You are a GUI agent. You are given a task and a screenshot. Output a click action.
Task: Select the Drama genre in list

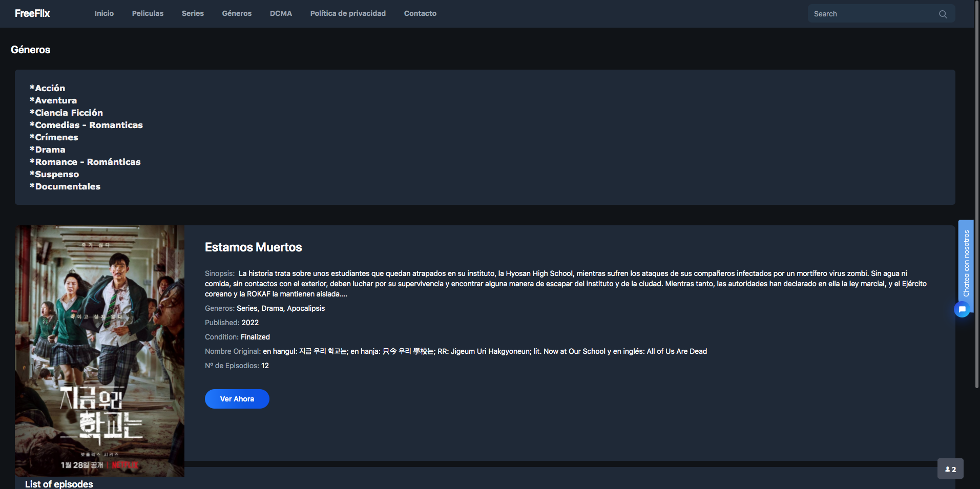48,150
